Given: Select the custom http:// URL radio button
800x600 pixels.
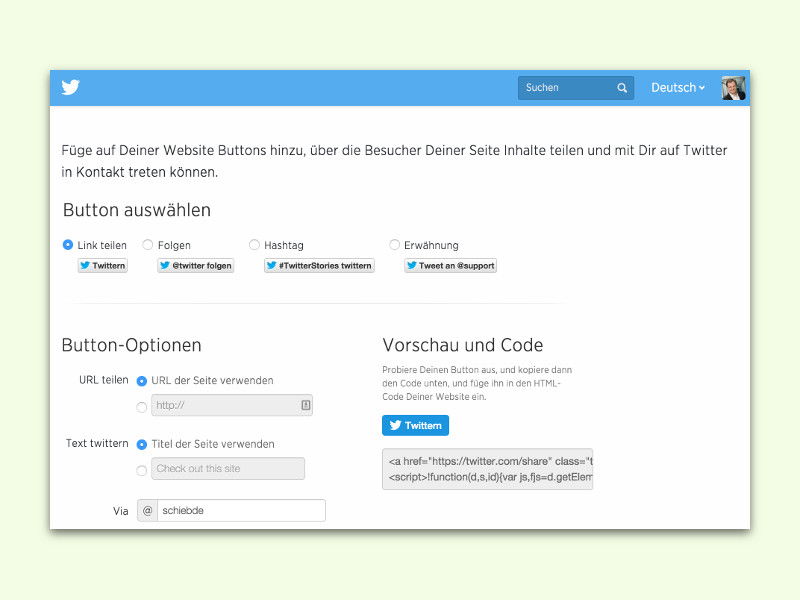Looking at the screenshot, I should click(142, 407).
